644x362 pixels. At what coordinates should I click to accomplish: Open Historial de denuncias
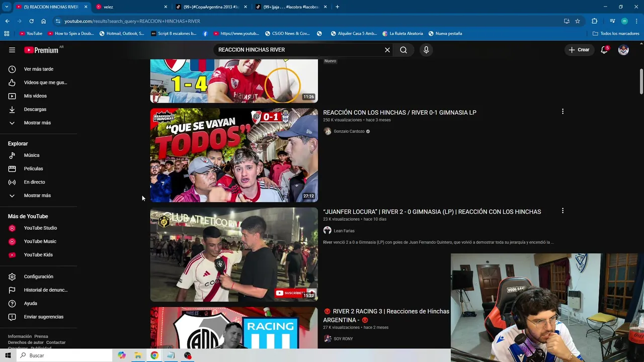[38, 290]
